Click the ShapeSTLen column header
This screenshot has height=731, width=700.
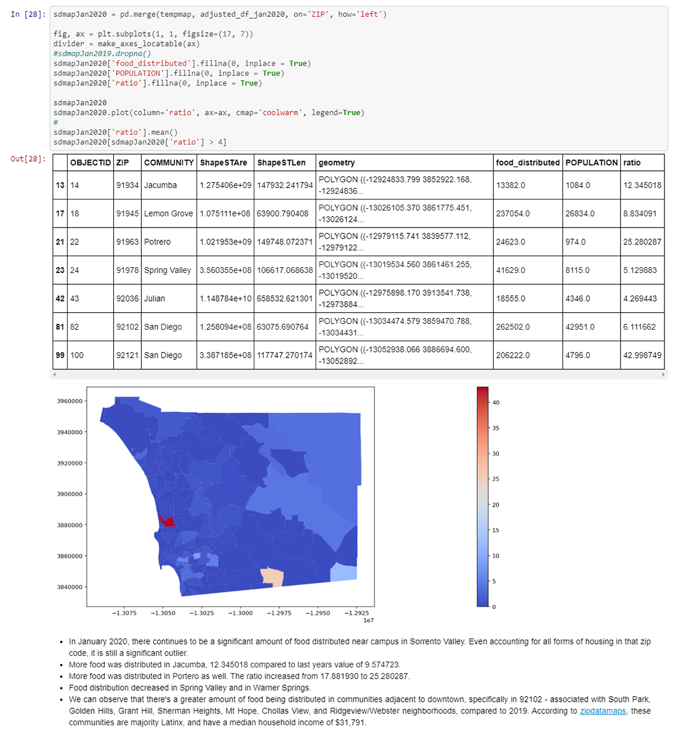[x=285, y=163]
